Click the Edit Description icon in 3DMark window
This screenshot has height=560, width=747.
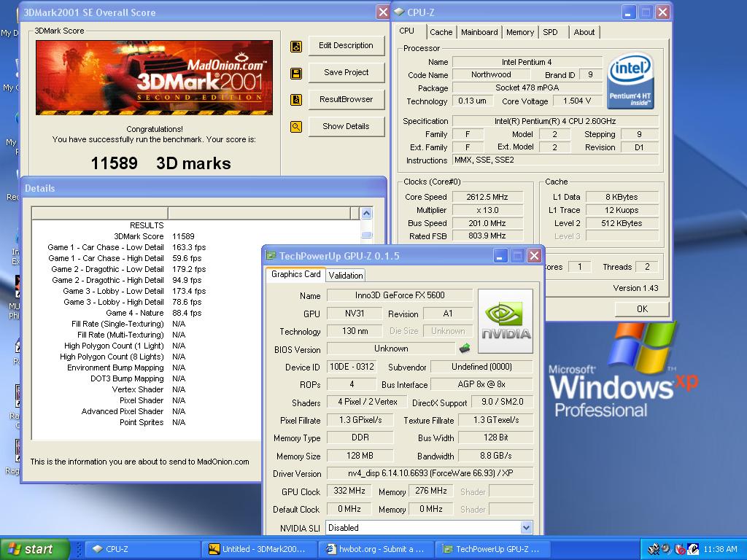click(296, 47)
